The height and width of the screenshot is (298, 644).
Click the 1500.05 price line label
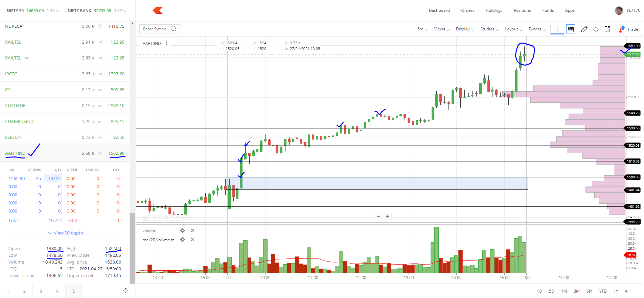point(632,177)
